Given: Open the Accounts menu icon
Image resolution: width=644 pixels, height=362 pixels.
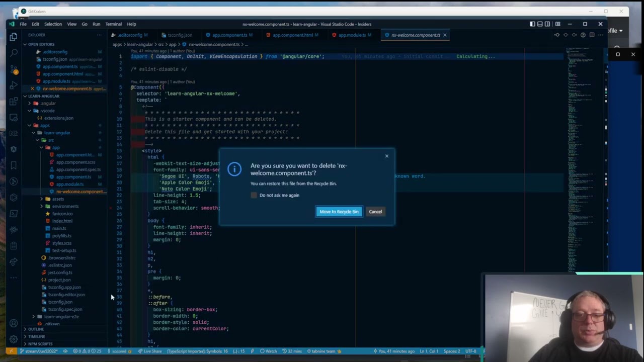Looking at the screenshot, I should (14, 323).
